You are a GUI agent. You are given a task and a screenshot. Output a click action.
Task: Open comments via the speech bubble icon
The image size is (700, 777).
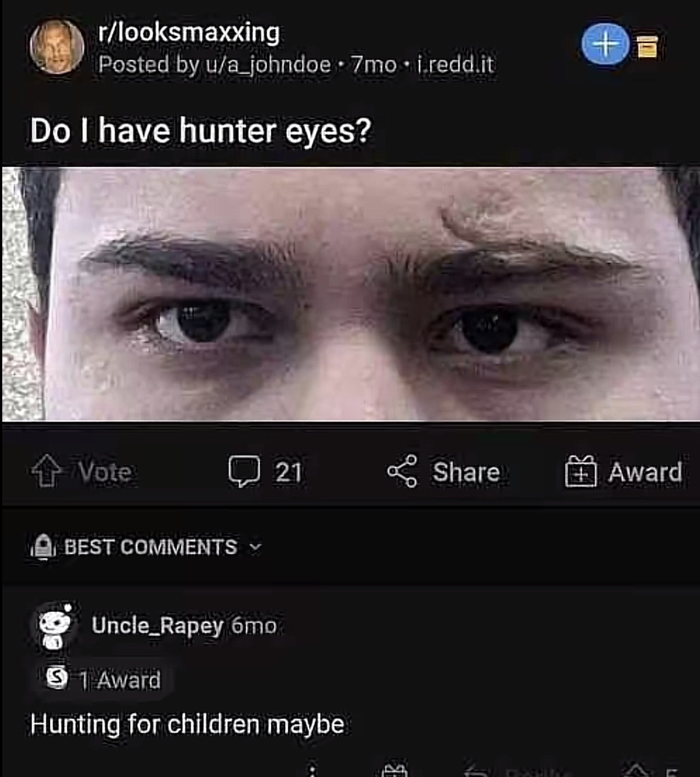[x=244, y=471]
